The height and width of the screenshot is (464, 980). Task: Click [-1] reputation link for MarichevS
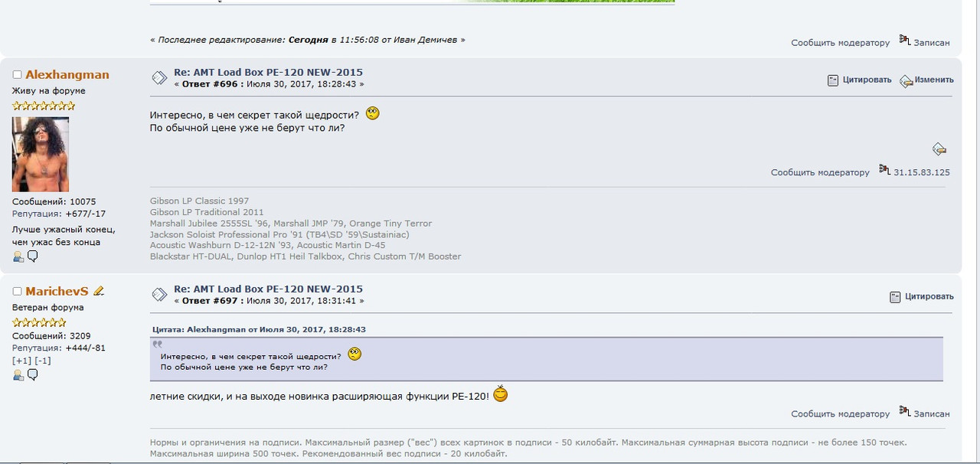coord(42,361)
